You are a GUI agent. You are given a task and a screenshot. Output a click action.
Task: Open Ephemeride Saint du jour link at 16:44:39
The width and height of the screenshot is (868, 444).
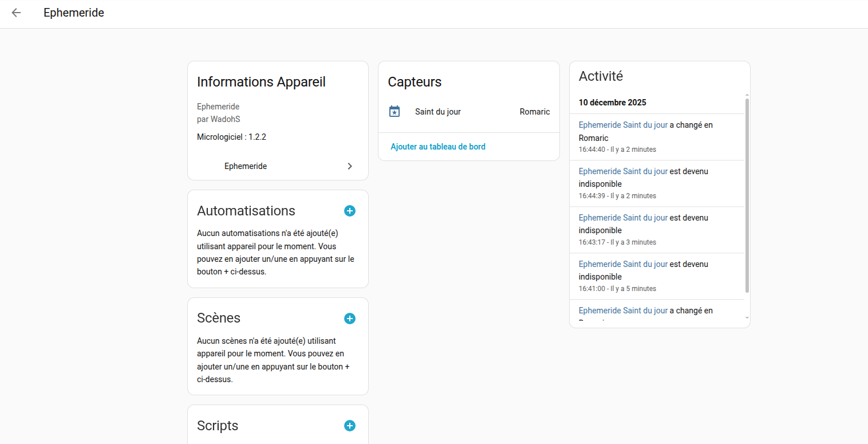(x=623, y=171)
